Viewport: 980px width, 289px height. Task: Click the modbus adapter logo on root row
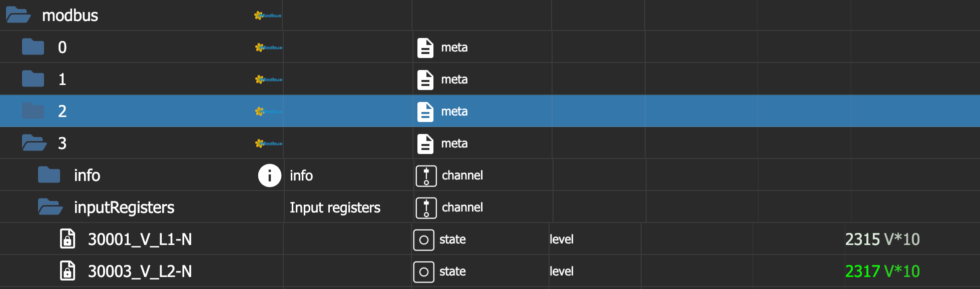click(x=268, y=15)
